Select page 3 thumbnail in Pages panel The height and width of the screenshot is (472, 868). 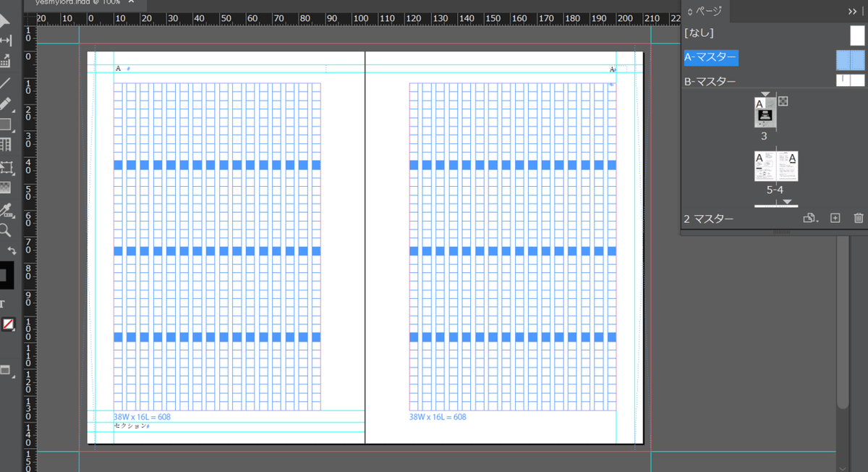(765, 114)
